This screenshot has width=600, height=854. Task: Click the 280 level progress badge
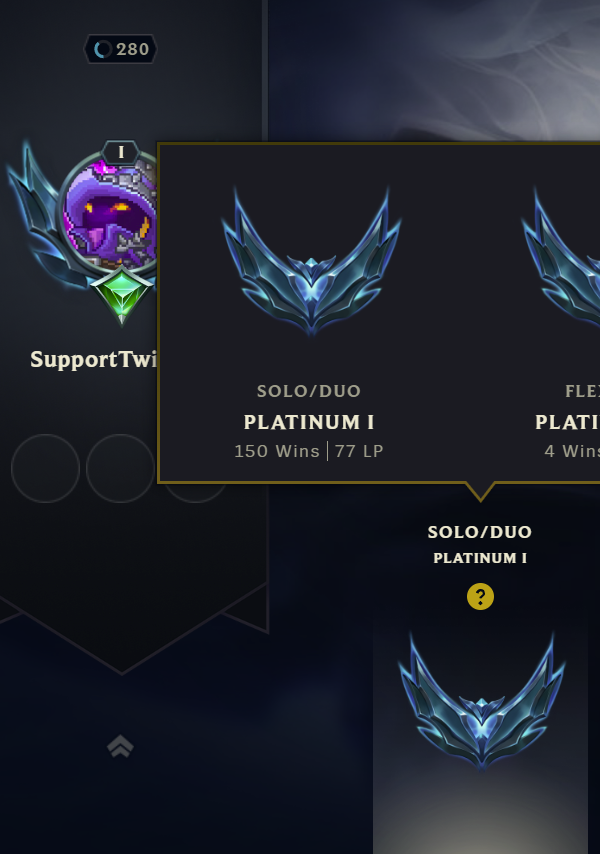120,50
